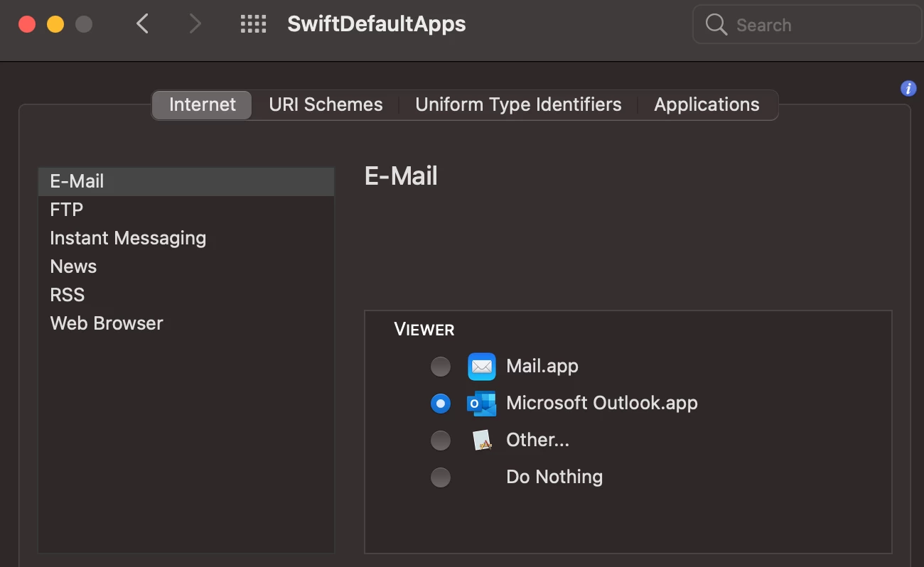
Task: Switch to the Applications tab
Action: 707,104
